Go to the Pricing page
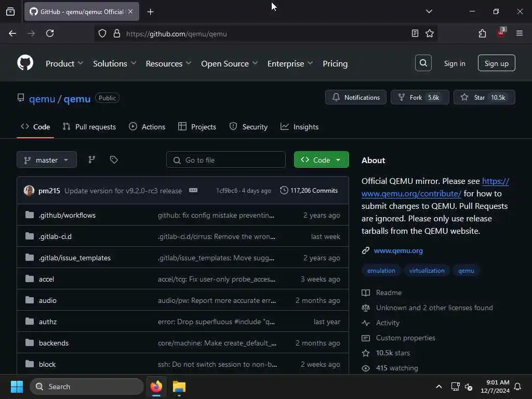 tap(335, 63)
